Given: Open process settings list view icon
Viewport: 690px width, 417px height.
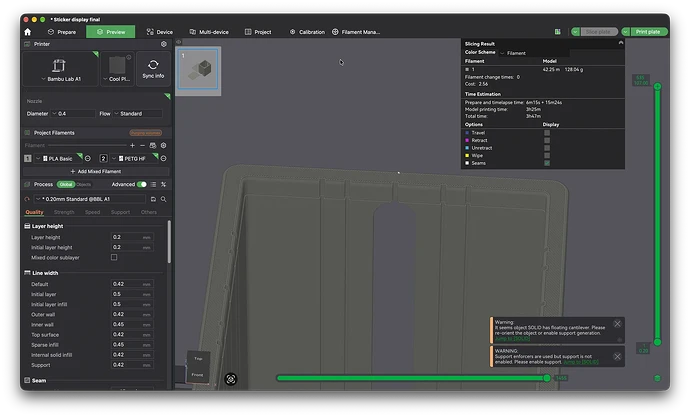Looking at the screenshot, I should point(153,184).
